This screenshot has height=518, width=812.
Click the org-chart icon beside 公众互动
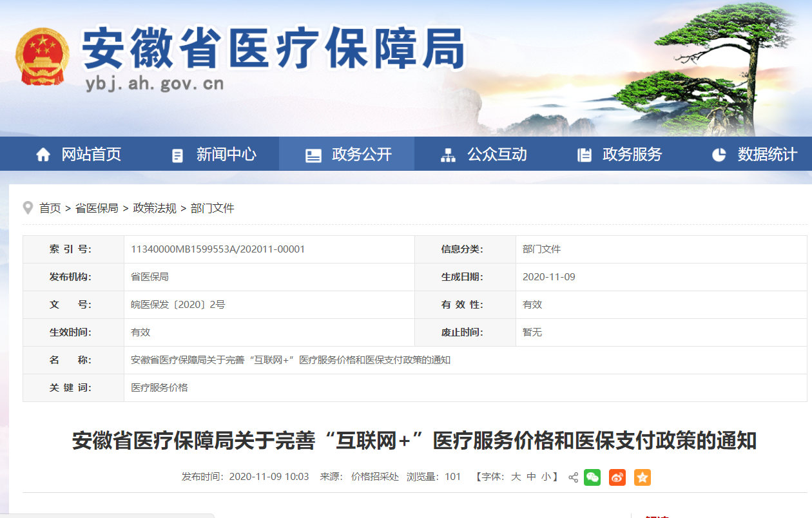(448, 155)
